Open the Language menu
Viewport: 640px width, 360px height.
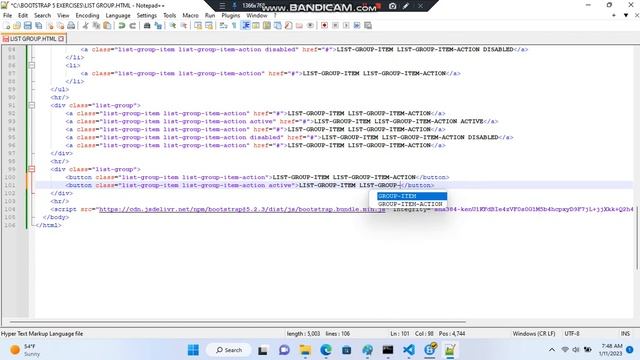118,16
